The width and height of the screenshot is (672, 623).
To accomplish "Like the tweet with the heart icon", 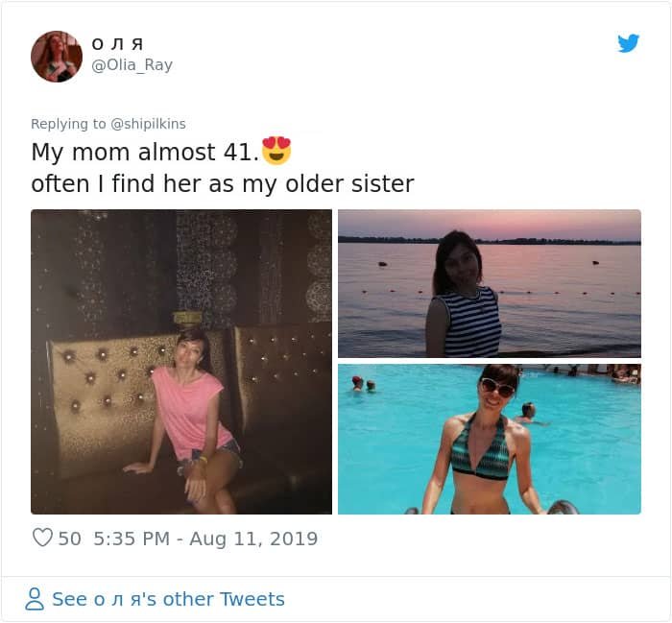I will 42,538.
